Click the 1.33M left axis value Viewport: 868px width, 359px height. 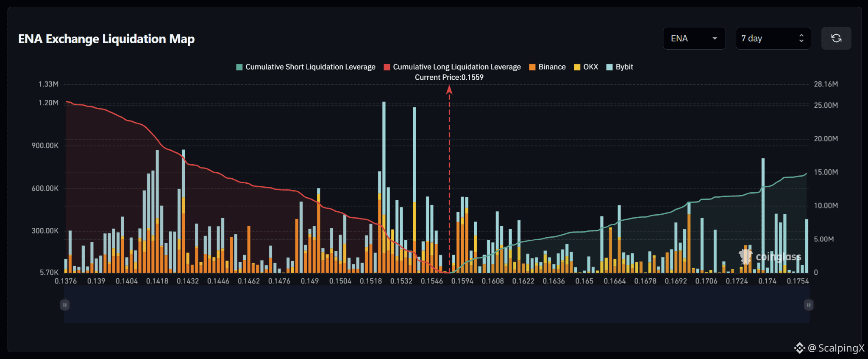tap(48, 84)
